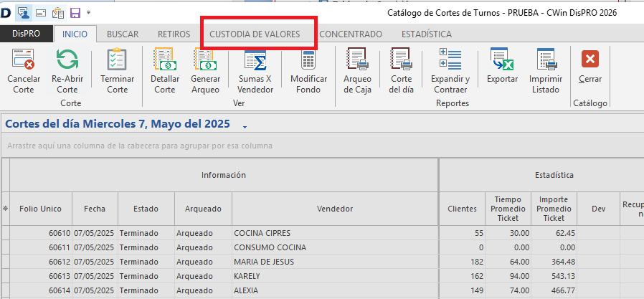Open the CONCENTRADO tab

pos(351,34)
